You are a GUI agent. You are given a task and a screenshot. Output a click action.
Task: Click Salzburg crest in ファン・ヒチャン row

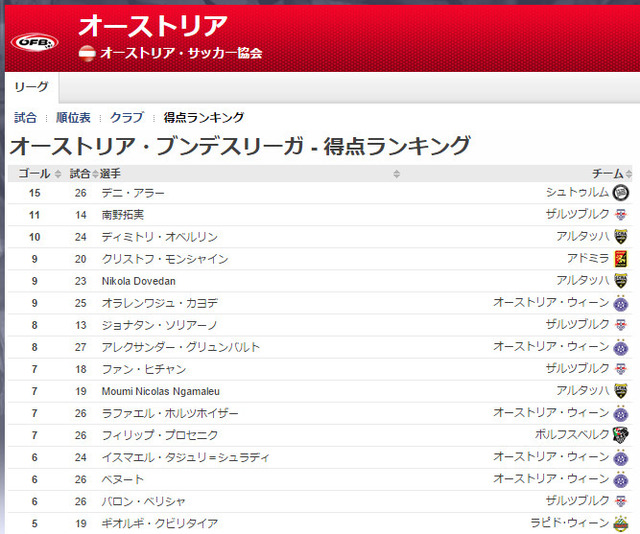(621, 369)
